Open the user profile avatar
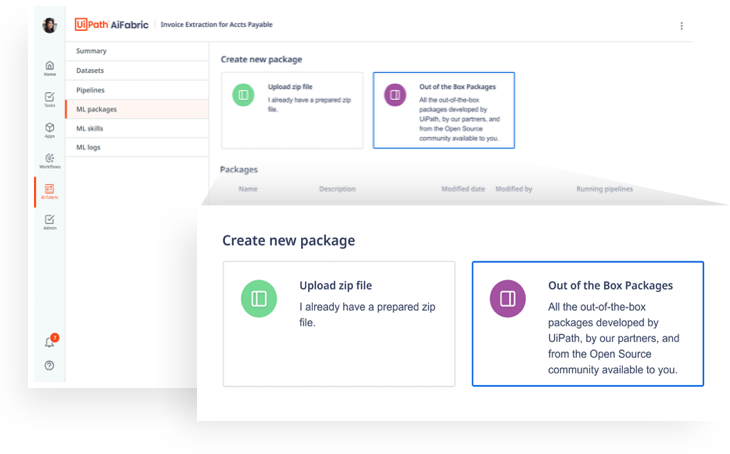This screenshot has width=730, height=454. click(x=49, y=25)
